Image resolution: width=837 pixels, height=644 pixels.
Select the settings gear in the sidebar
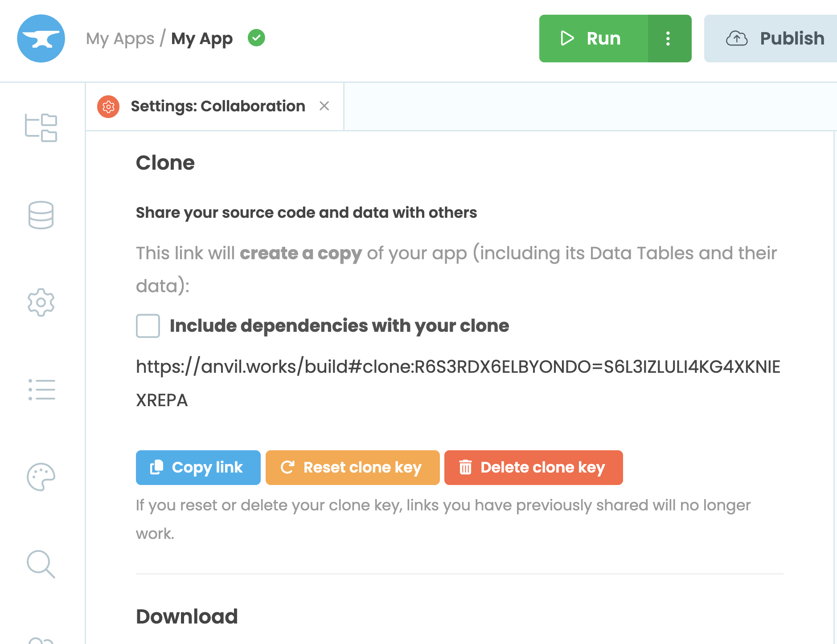tap(41, 302)
